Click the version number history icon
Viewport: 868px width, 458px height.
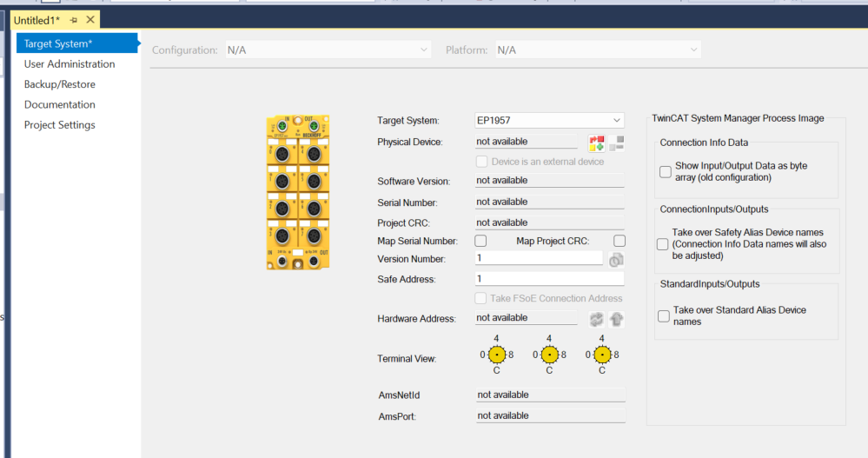point(616,260)
